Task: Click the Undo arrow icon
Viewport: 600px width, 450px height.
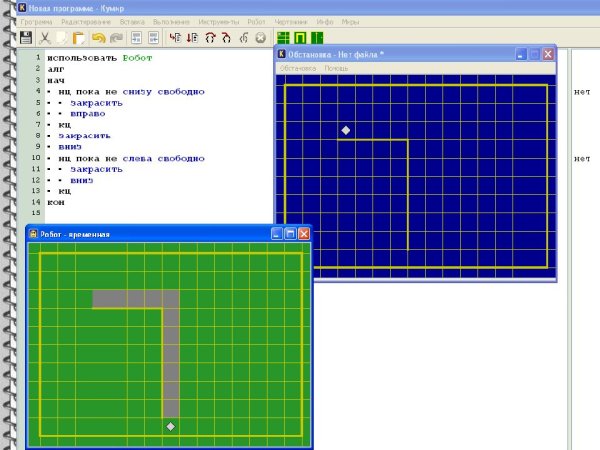Action: [x=99, y=37]
